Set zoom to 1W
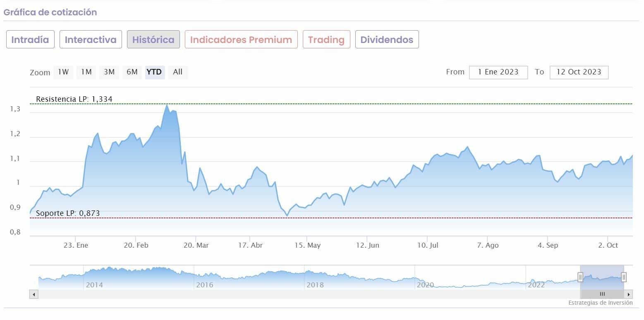Screen dimensions: 644x320 [63, 72]
